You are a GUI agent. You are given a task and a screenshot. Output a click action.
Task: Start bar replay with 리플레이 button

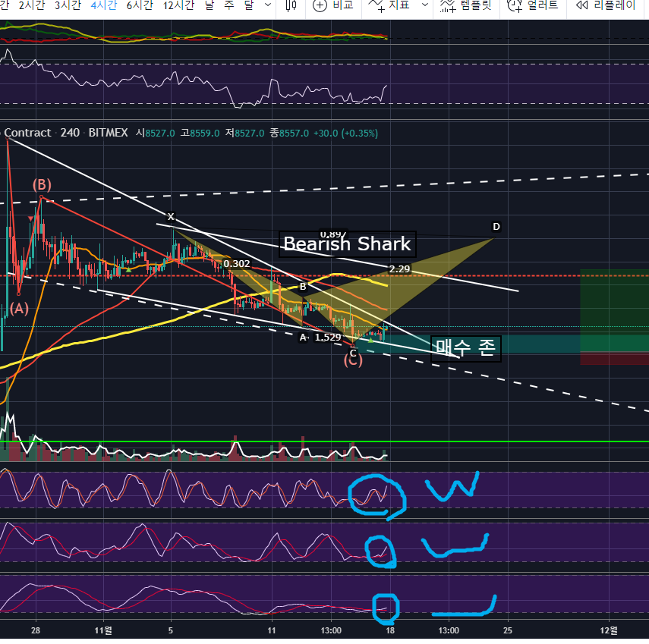[605, 5]
